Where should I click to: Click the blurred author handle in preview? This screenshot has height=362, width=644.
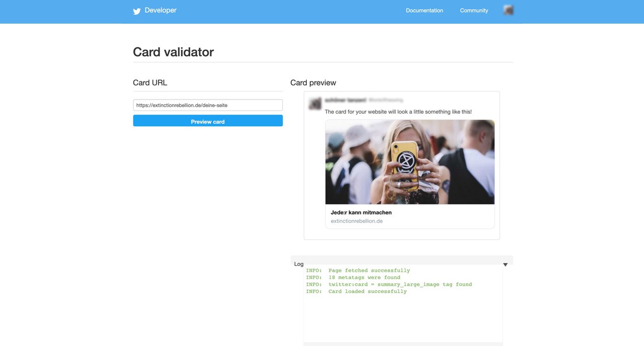click(386, 101)
